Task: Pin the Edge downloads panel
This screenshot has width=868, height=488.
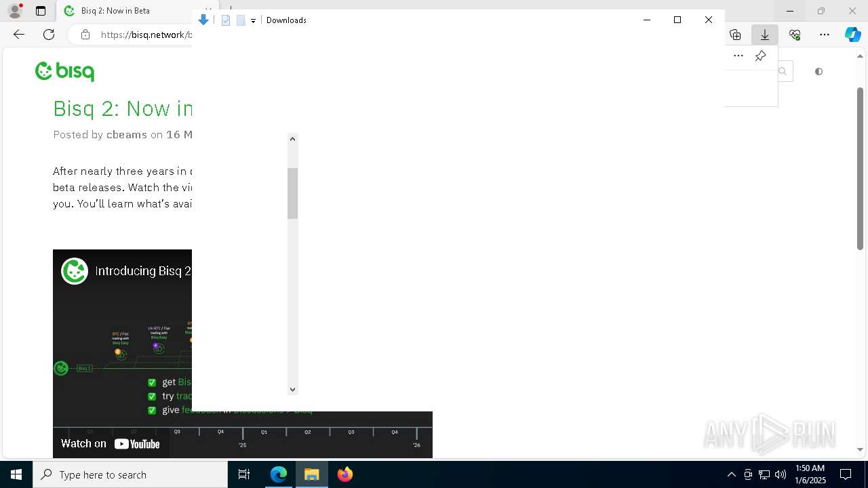Action: tap(761, 56)
